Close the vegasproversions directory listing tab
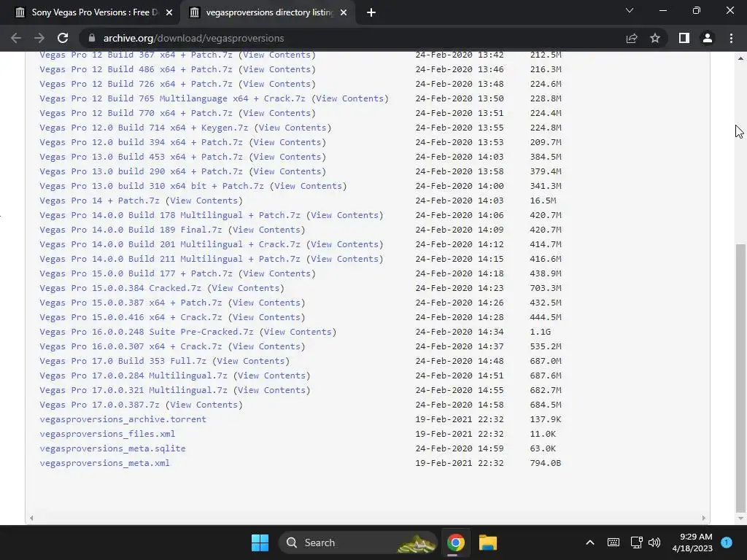The image size is (747, 560). [344, 12]
